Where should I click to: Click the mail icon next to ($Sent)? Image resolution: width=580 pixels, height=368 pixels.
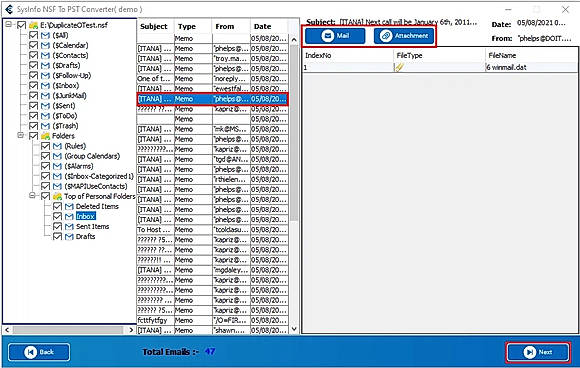tap(45, 106)
